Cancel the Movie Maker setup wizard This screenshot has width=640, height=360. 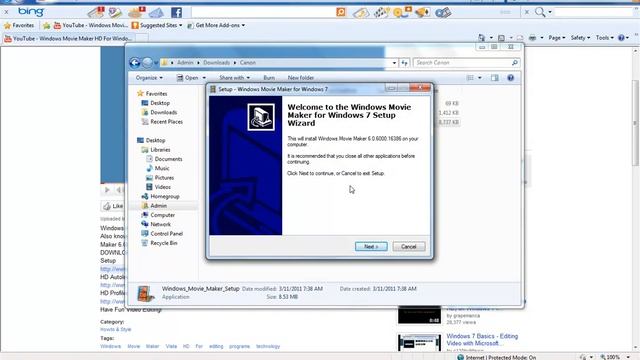pyautogui.click(x=409, y=247)
